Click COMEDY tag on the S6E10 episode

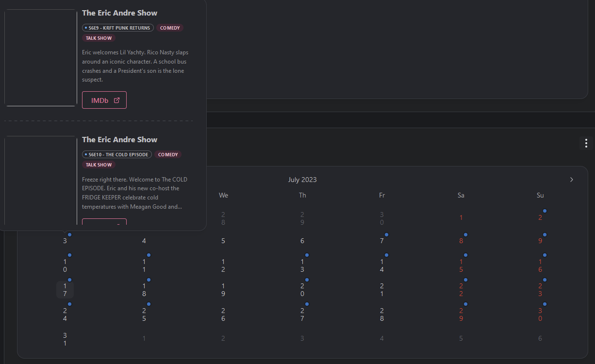click(x=168, y=154)
